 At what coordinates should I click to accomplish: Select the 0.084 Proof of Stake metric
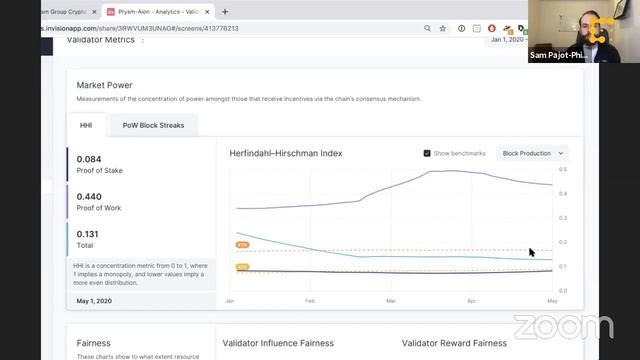point(141,164)
